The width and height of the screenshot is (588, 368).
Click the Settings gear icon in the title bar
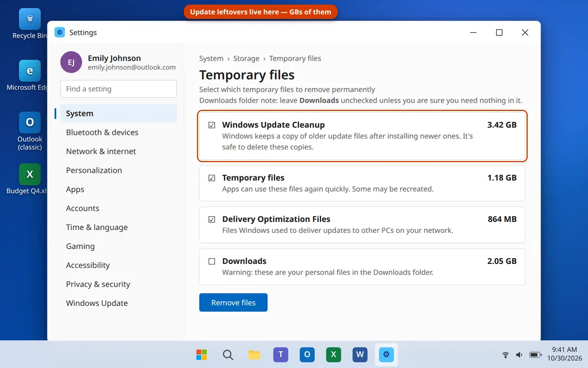pos(60,32)
